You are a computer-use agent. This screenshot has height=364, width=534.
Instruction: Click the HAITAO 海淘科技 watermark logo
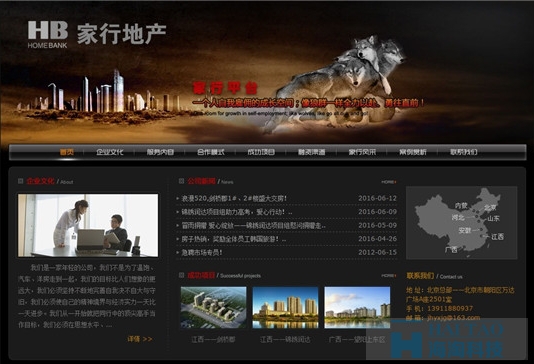447,339
